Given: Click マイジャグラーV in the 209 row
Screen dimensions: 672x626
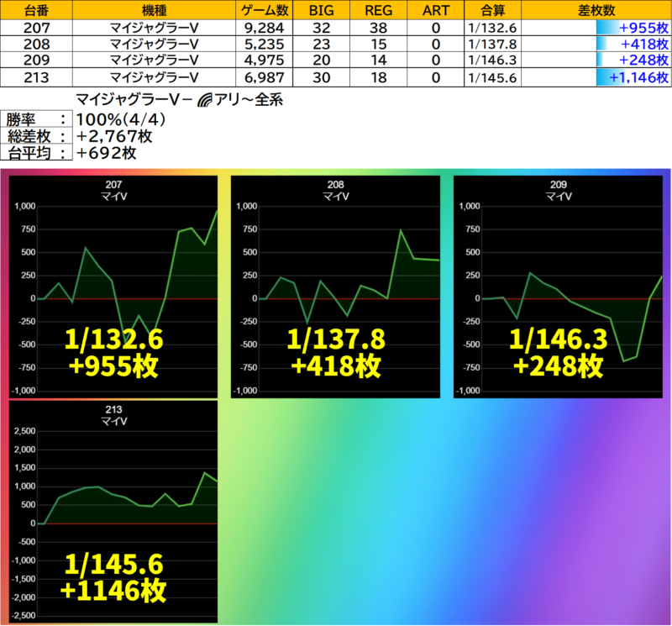Looking at the screenshot, I should [x=154, y=60].
